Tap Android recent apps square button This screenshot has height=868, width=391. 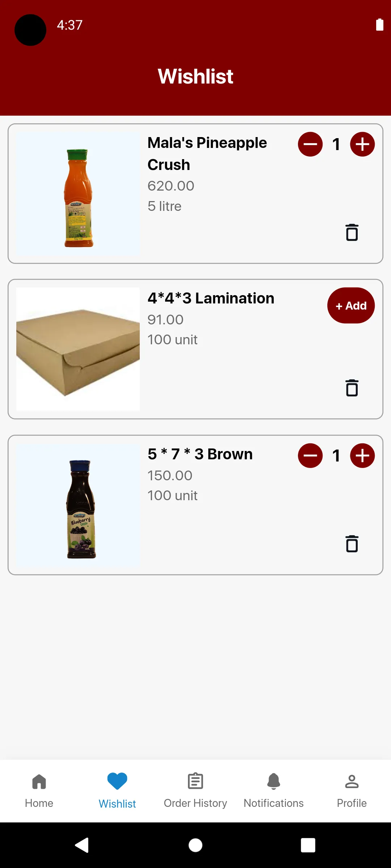pyautogui.click(x=308, y=845)
